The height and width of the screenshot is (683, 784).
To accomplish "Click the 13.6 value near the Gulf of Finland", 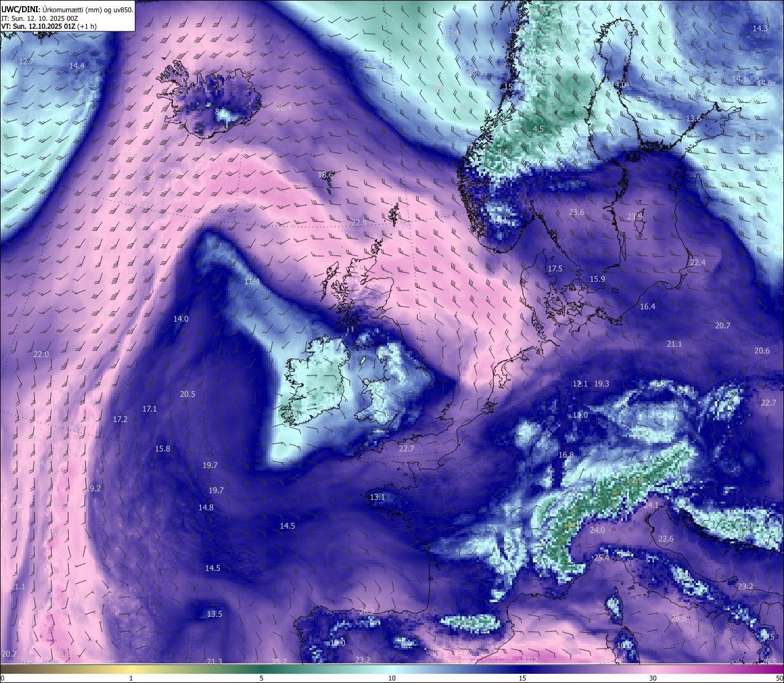I will tap(693, 118).
